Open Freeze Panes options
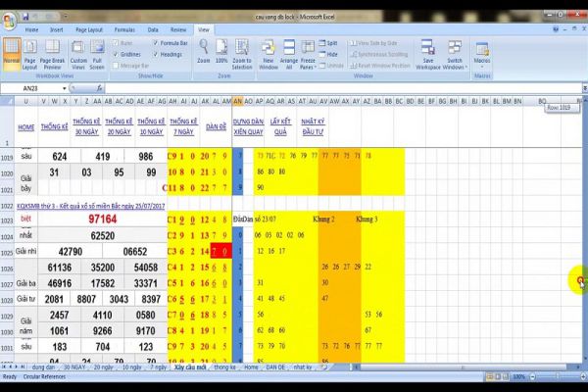The width and height of the screenshot is (588, 392). pos(308,55)
